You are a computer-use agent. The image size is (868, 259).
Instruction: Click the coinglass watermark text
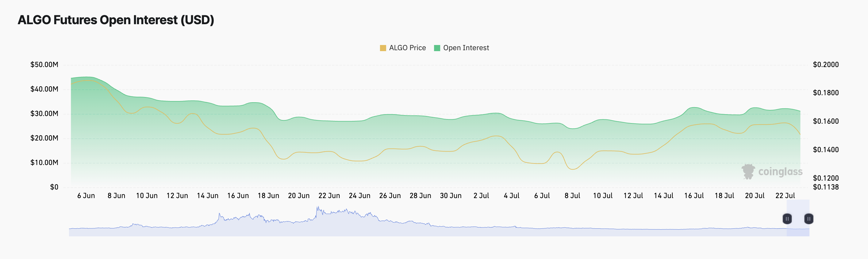coord(780,172)
